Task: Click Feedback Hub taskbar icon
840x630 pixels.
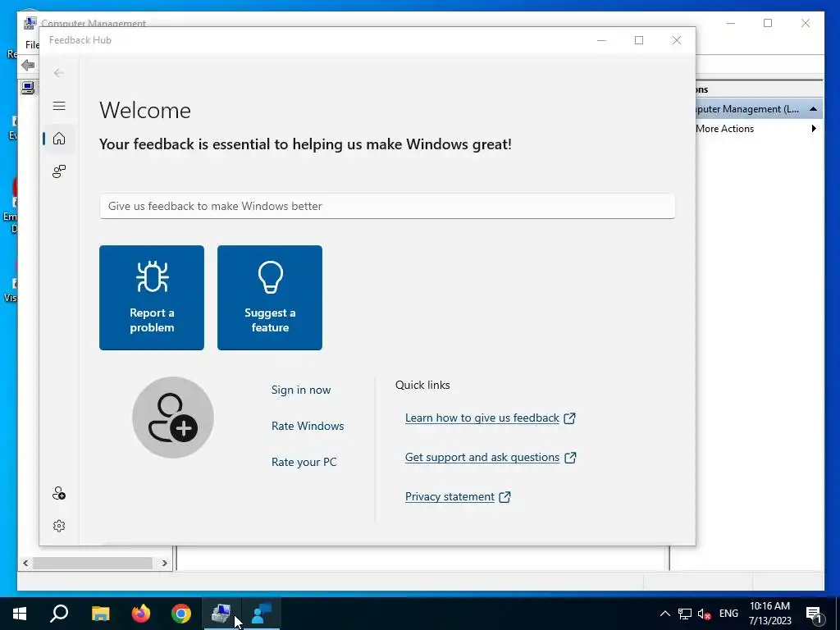Action: pos(262,614)
